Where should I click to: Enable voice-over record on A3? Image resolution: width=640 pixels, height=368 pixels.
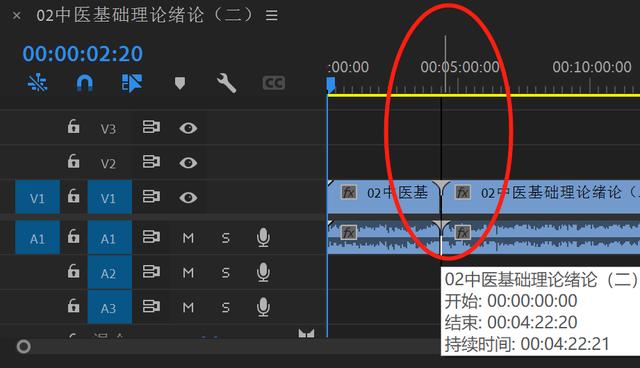[263, 307]
